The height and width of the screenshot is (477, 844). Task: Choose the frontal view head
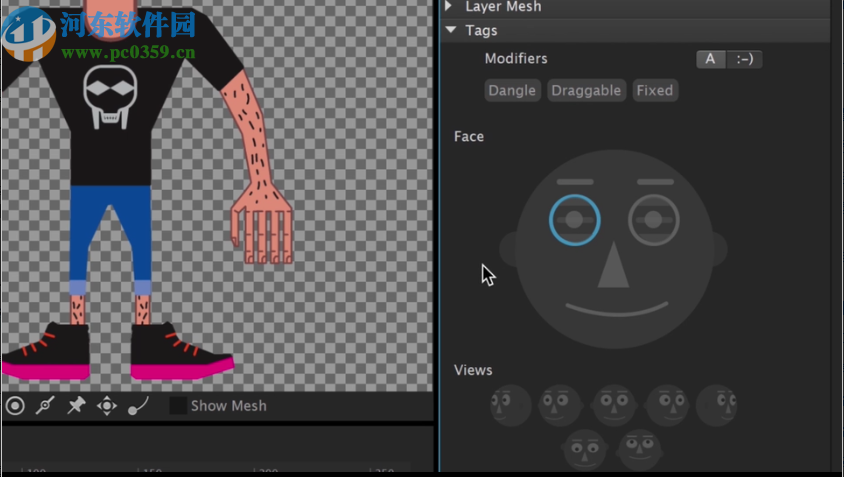[614, 405]
